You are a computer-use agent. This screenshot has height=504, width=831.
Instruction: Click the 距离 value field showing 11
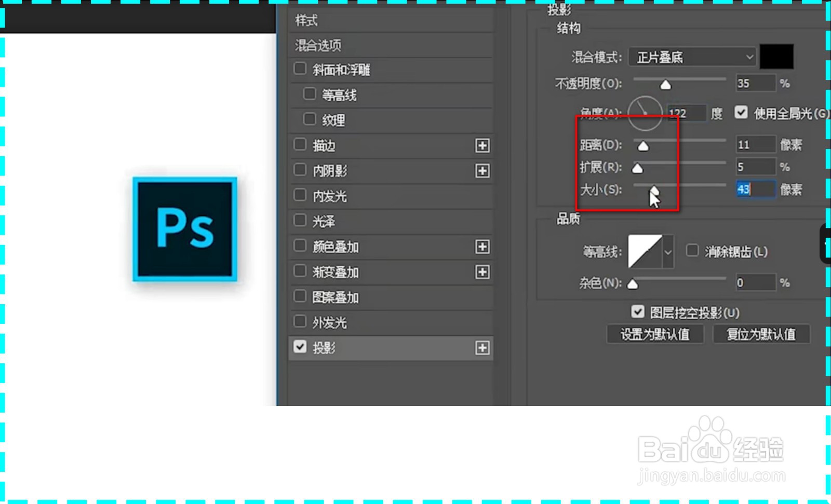tap(756, 144)
